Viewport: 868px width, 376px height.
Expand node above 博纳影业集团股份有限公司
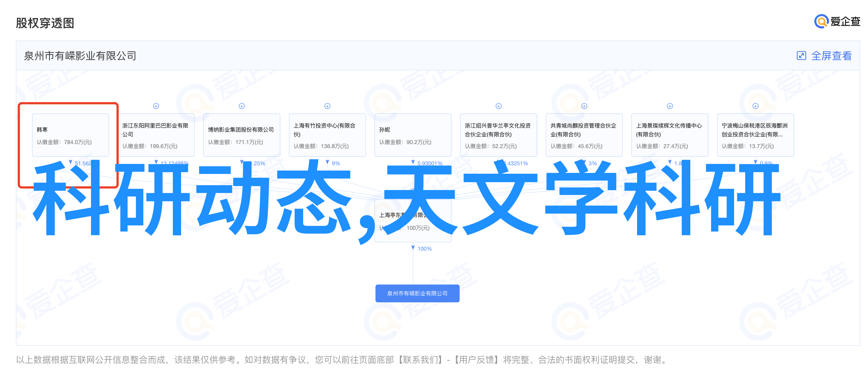pyautogui.click(x=242, y=106)
